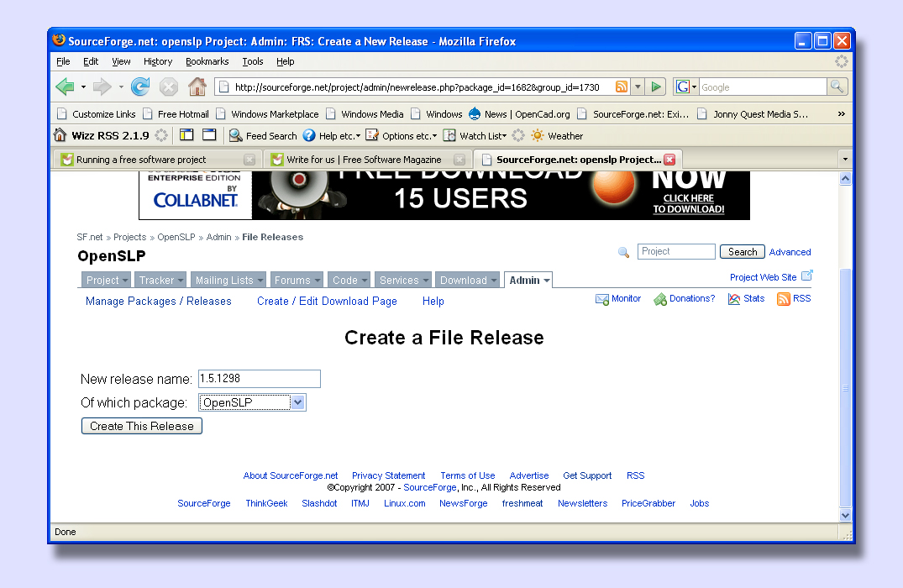Image resolution: width=903 pixels, height=588 pixels.
Task: Expand the Options etc. dropdown
Action: point(434,136)
